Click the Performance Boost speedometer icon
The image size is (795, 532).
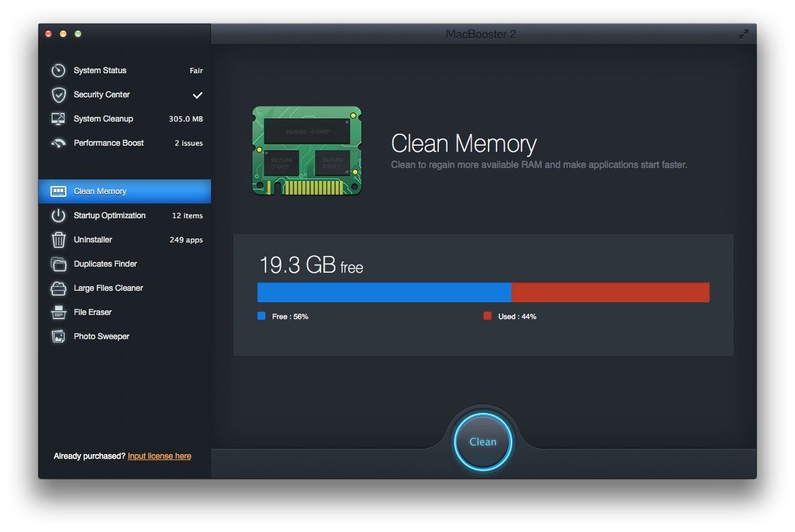[58, 143]
